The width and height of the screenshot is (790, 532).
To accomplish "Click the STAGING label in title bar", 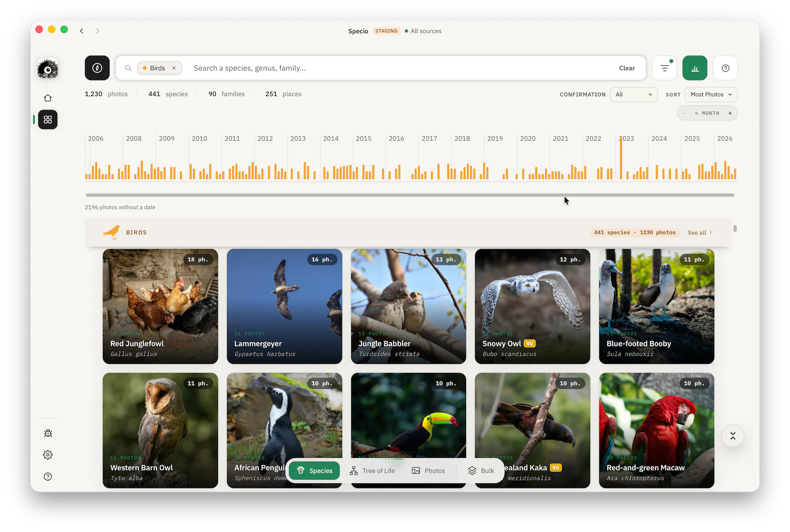I will tap(386, 31).
